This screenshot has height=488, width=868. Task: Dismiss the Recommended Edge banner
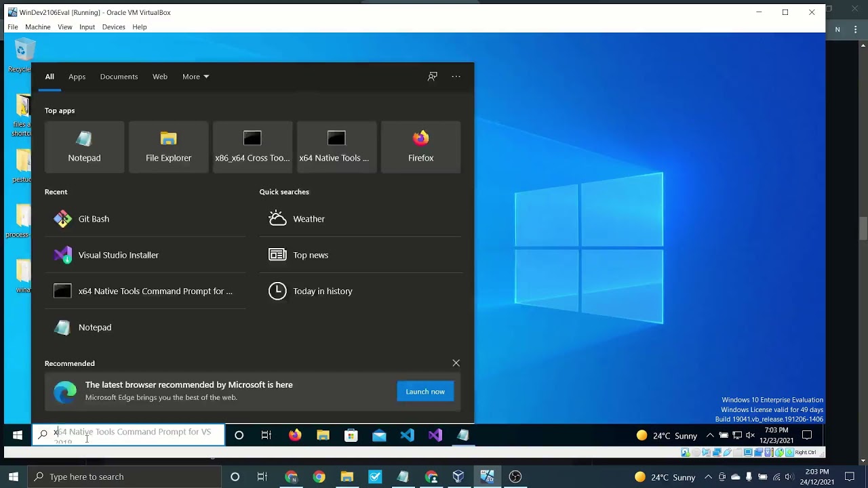click(x=456, y=363)
